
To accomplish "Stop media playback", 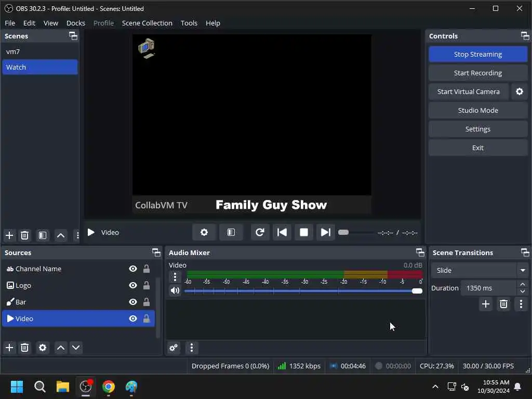I will (x=303, y=232).
